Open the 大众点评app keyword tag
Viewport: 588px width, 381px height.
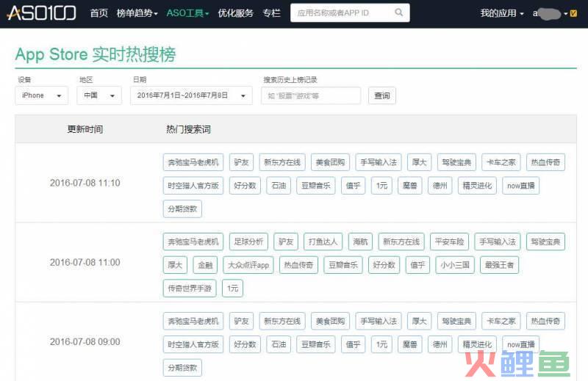pos(248,265)
